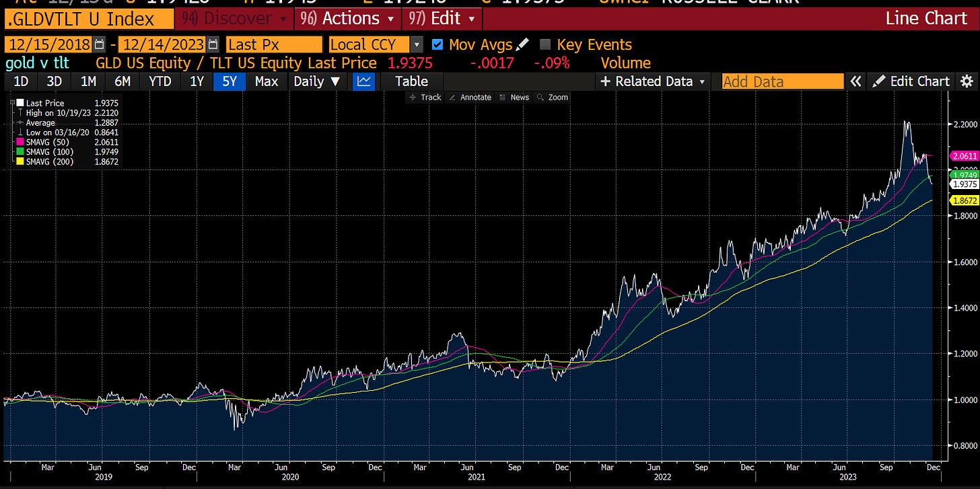Click the -.09% percent change value

(x=552, y=63)
